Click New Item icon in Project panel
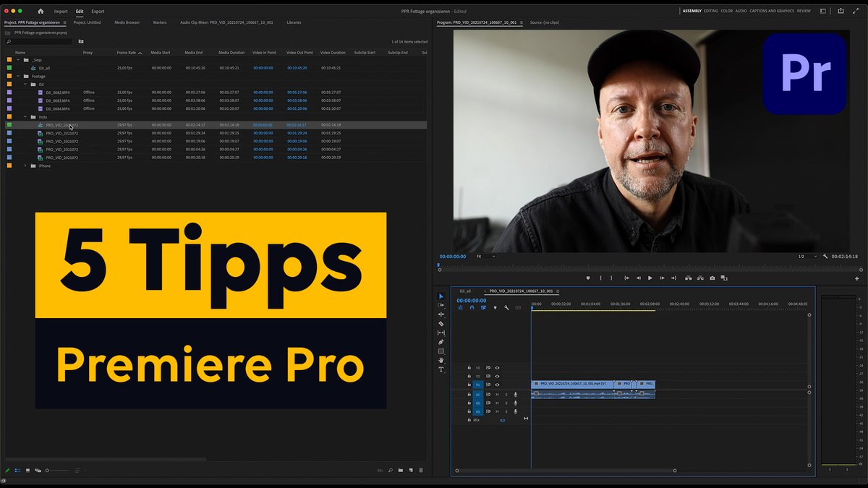 pyautogui.click(x=410, y=471)
